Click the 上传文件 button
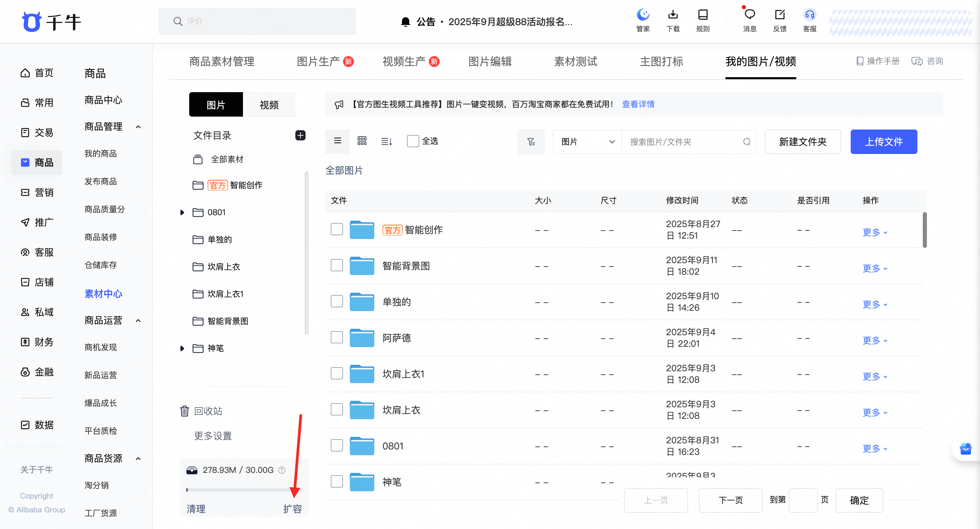The width and height of the screenshot is (980, 529). pos(884,142)
